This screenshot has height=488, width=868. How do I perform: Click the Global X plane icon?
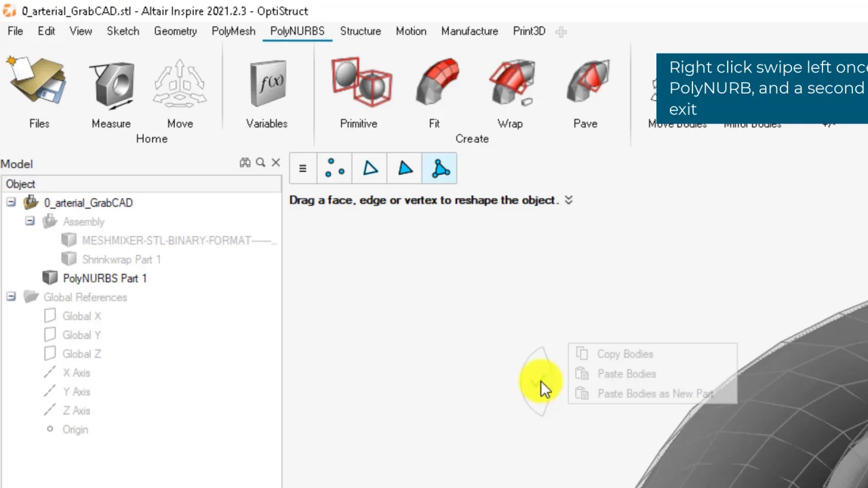click(x=50, y=316)
